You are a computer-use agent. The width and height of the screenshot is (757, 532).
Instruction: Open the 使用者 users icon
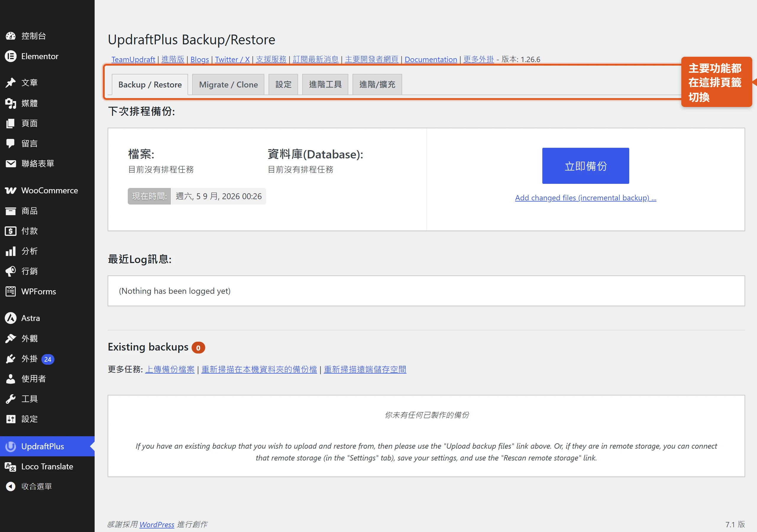click(x=11, y=379)
